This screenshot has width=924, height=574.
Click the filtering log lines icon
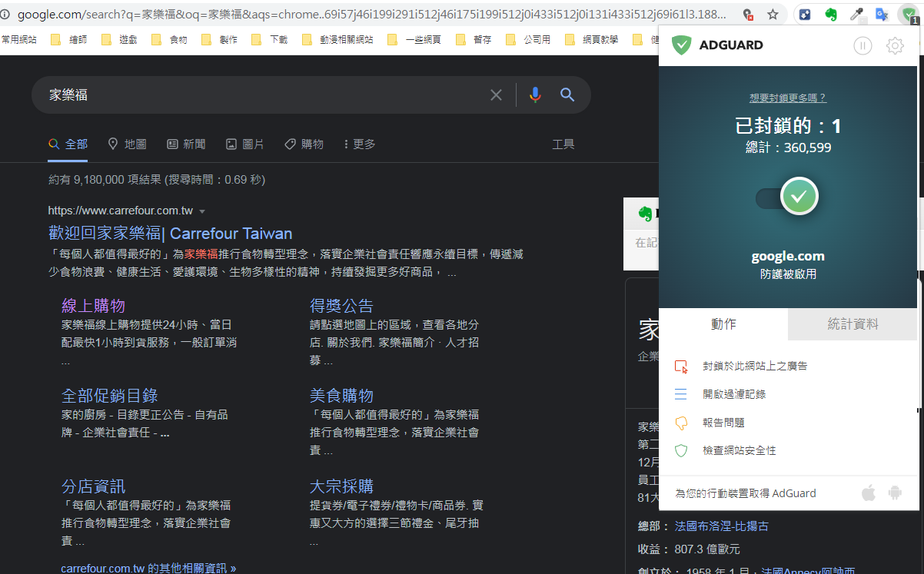click(x=680, y=394)
